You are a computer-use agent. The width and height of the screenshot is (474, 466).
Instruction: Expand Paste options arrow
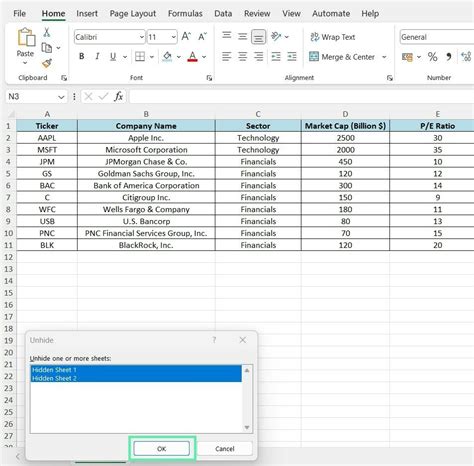coord(25,63)
